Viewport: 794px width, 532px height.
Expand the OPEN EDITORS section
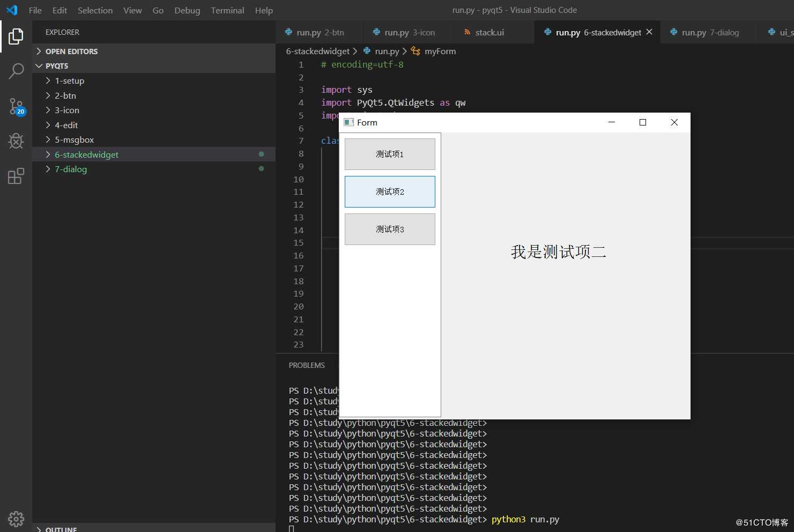[39, 51]
